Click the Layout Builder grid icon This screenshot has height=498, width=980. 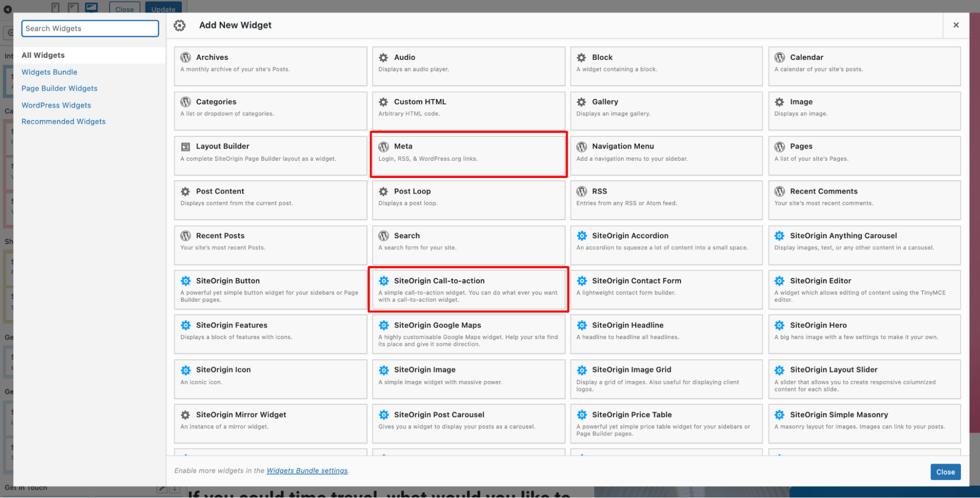(185, 146)
